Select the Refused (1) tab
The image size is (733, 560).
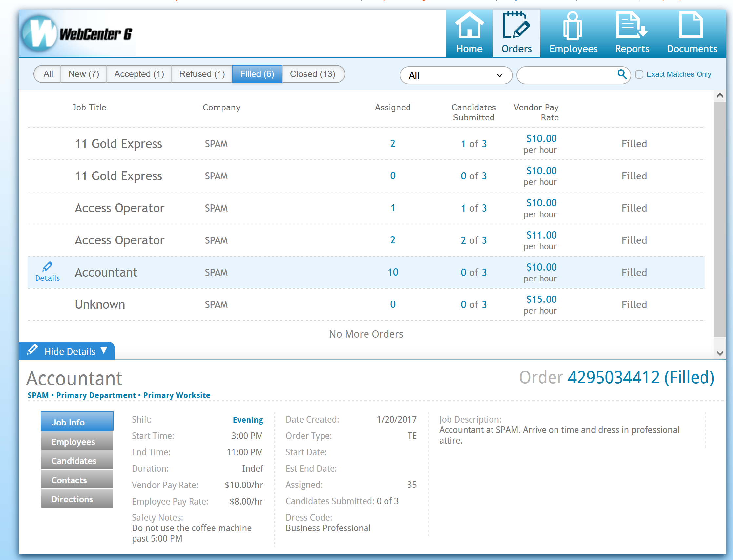tap(202, 74)
